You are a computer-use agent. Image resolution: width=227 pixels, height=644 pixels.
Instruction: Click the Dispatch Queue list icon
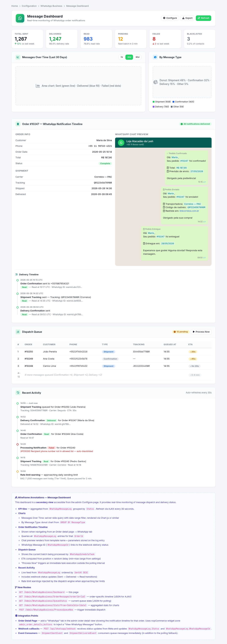(x=18, y=332)
